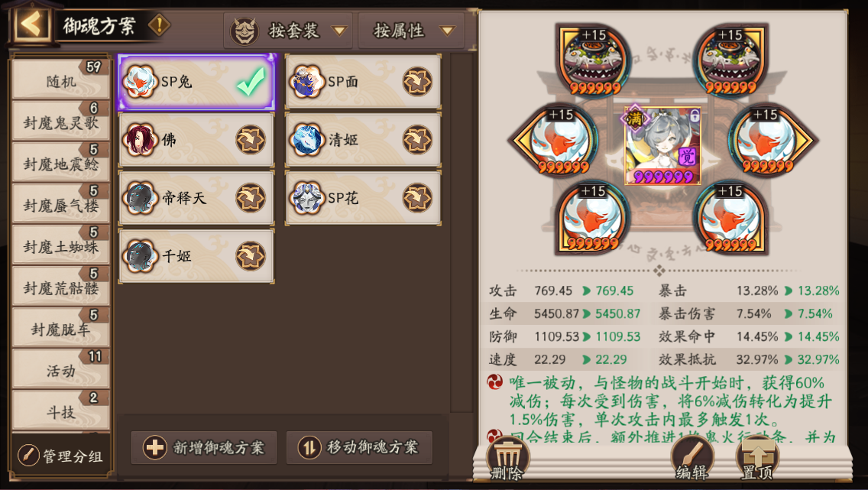Apply the 清姬 preset equip icon
Screen dimensions: 868x490
417,140
